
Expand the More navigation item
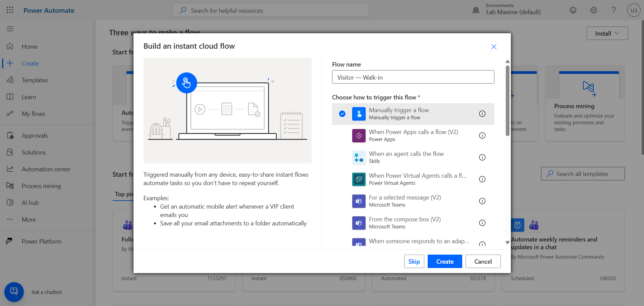pyautogui.click(x=48, y=220)
